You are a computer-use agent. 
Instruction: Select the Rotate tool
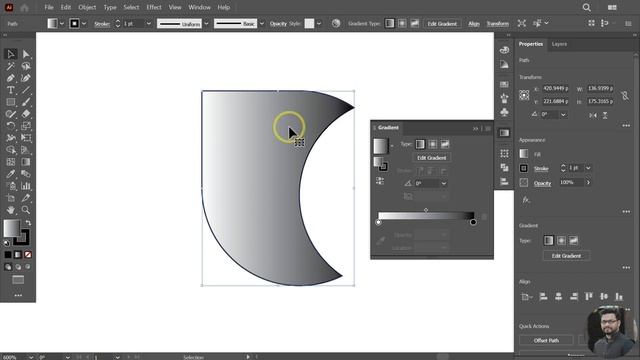pyautogui.click(x=11, y=126)
